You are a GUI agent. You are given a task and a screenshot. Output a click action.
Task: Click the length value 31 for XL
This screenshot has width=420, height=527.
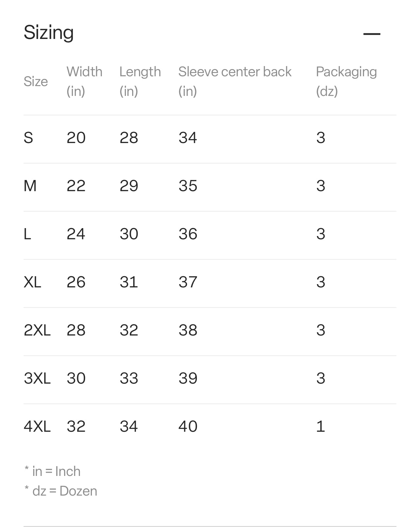pyautogui.click(x=129, y=282)
